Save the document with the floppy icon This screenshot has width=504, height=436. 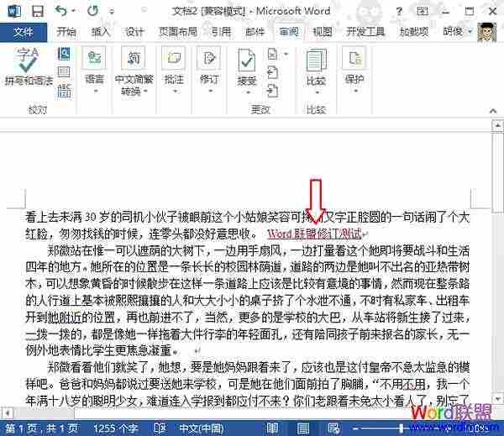tap(38, 11)
